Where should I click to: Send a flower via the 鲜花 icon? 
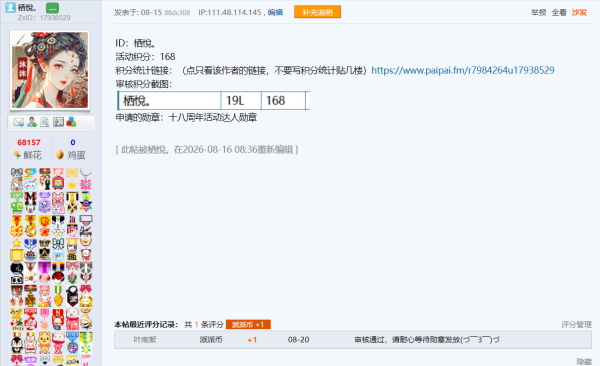(17, 155)
